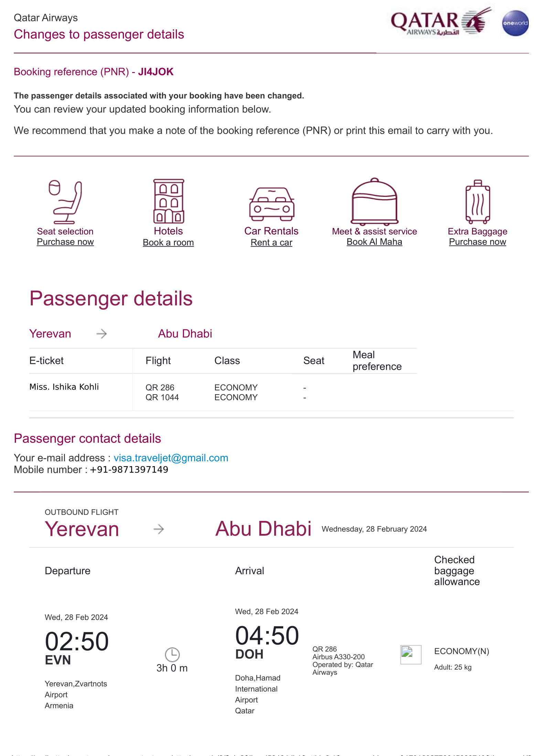
Task: Click the Meet & assist service icon
Action: [x=374, y=201]
